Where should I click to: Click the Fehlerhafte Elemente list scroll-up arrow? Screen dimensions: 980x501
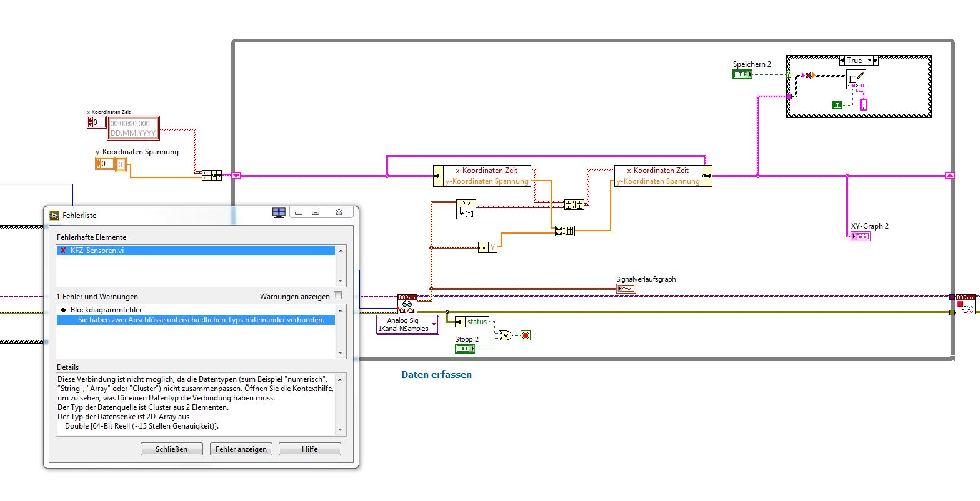(x=341, y=250)
